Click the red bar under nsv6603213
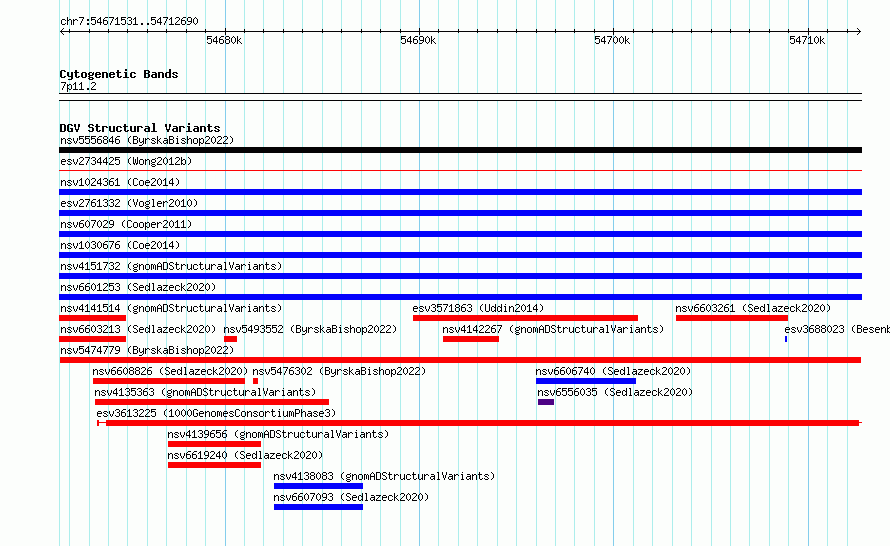The width and height of the screenshot is (890, 546). point(93,339)
